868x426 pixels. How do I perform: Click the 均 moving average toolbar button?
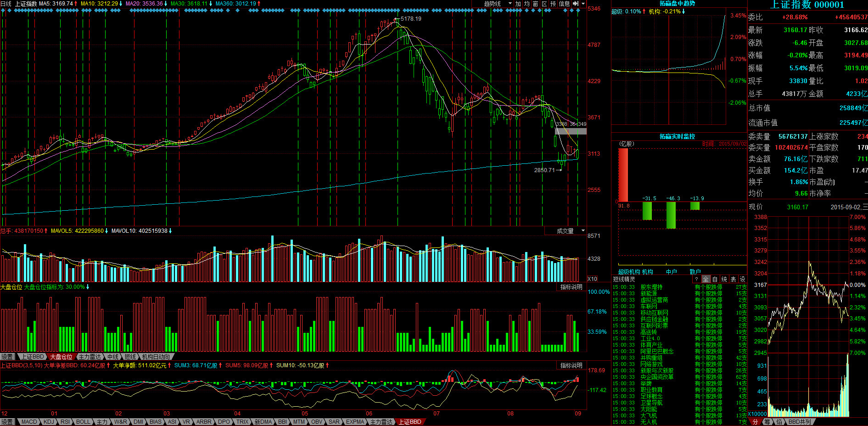click(x=527, y=4)
